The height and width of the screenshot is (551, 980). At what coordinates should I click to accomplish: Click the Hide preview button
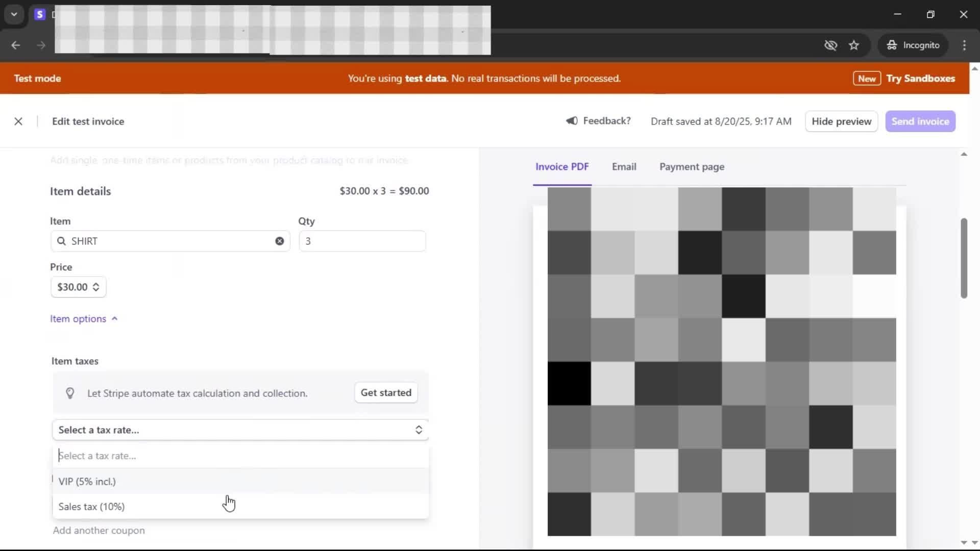841,121
